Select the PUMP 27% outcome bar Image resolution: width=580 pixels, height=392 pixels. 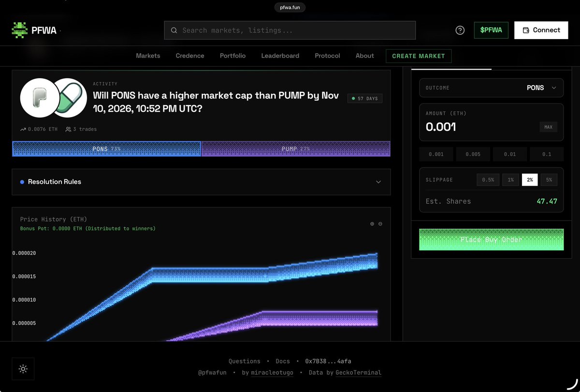(x=296, y=149)
